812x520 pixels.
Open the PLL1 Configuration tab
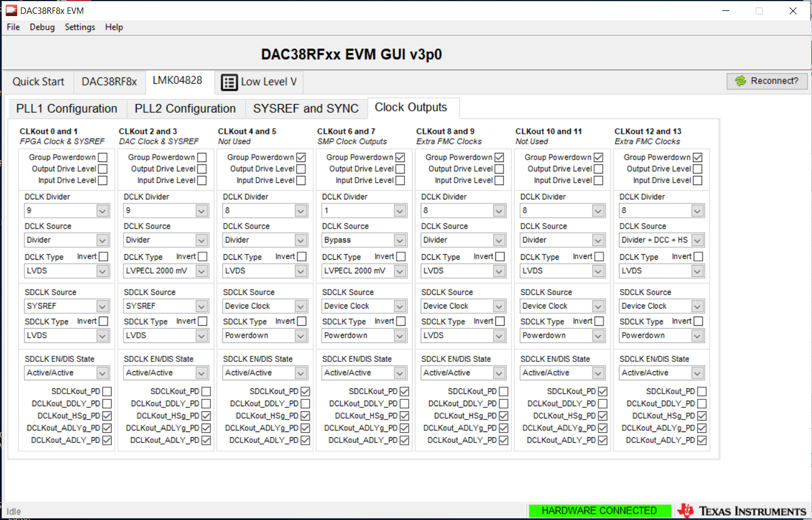[x=67, y=109]
